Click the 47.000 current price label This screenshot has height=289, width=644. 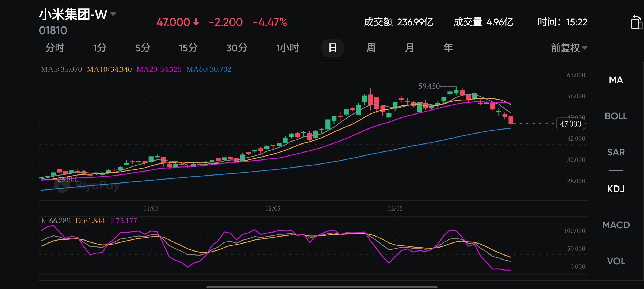click(x=570, y=124)
